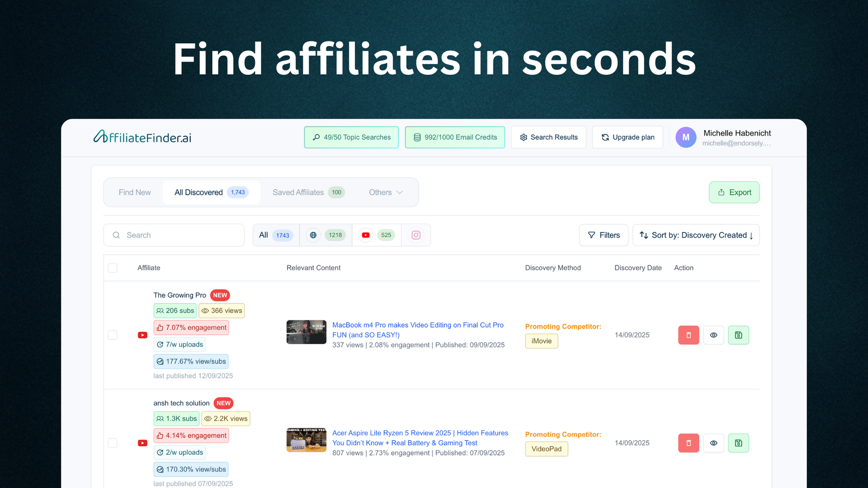Open the Filters panel
Image resolution: width=868 pixels, height=488 pixels.
point(603,235)
